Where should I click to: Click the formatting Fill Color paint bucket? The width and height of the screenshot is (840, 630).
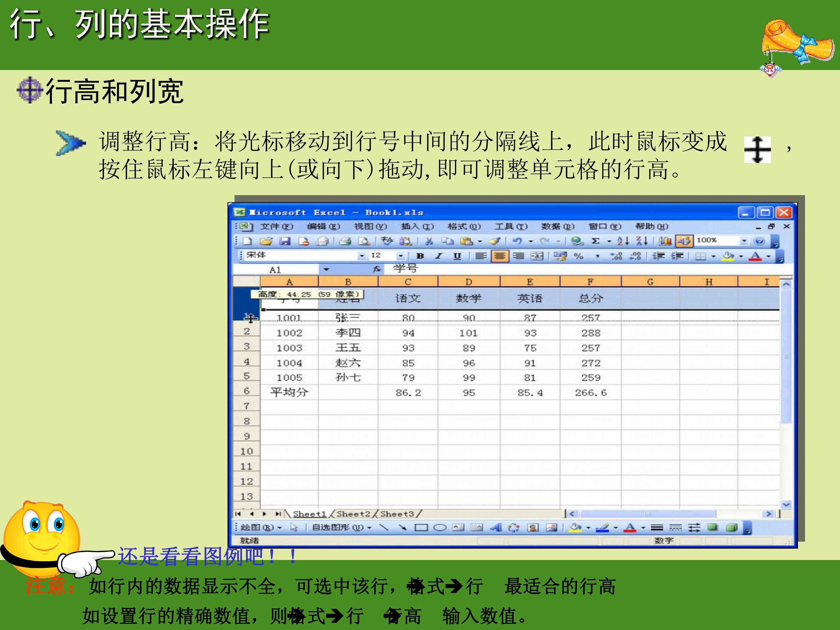pyautogui.click(x=728, y=256)
